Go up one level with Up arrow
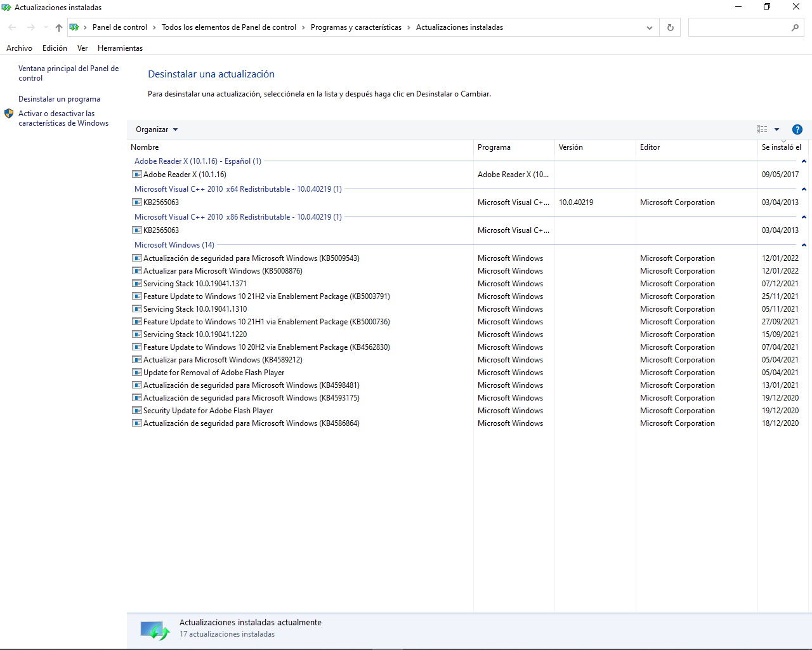The width and height of the screenshot is (812, 650). pyautogui.click(x=59, y=27)
